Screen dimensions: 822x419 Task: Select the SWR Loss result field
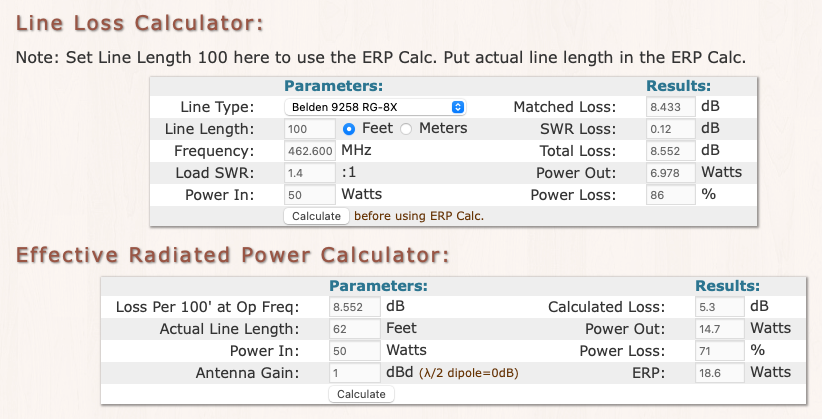click(x=670, y=129)
